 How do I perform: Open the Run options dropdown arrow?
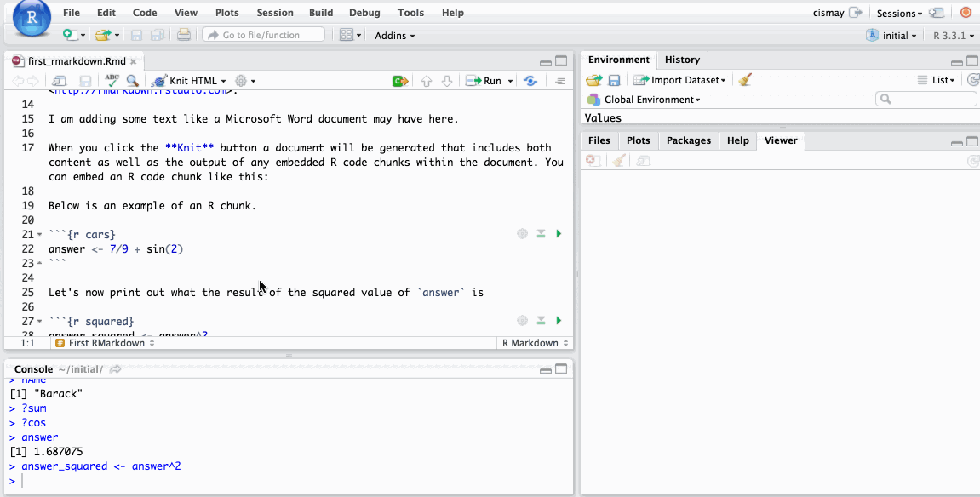510,81
